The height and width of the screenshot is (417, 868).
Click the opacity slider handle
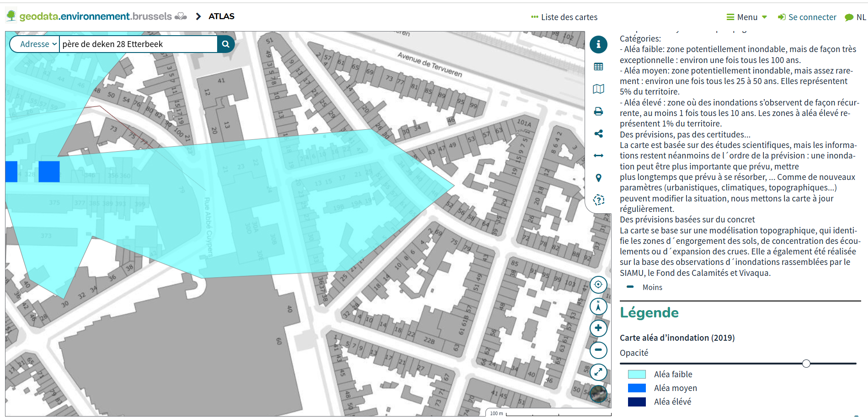806,364
